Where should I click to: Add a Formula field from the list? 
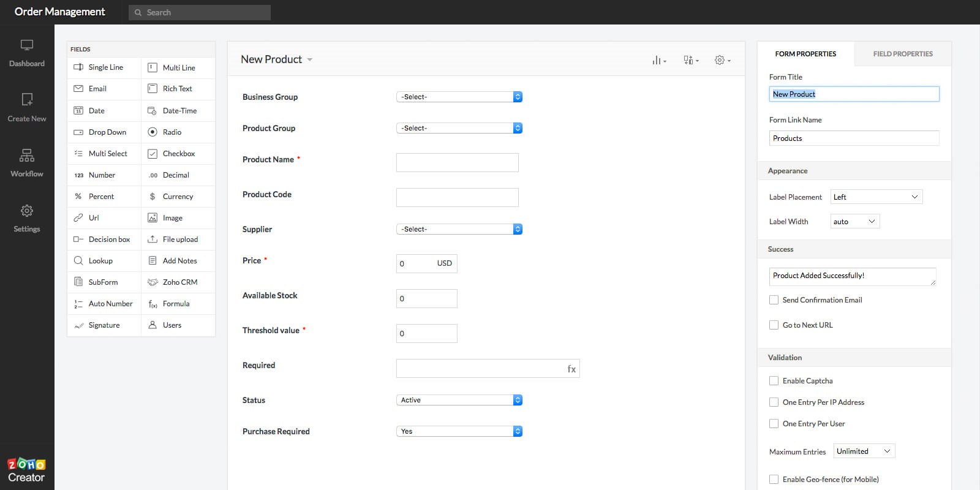[176, 304]
